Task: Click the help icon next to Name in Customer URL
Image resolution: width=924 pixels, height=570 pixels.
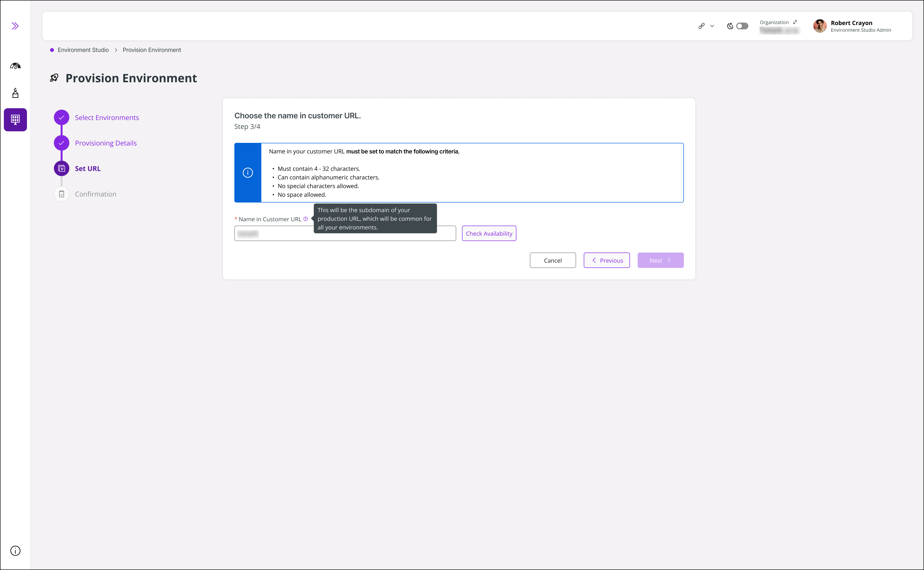Action: click(x=306, y=219)
